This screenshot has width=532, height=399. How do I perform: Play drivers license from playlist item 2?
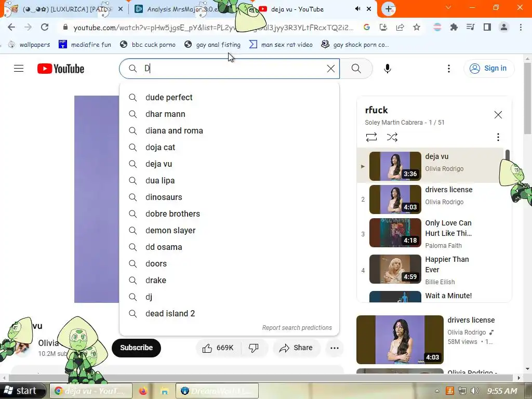431,199
